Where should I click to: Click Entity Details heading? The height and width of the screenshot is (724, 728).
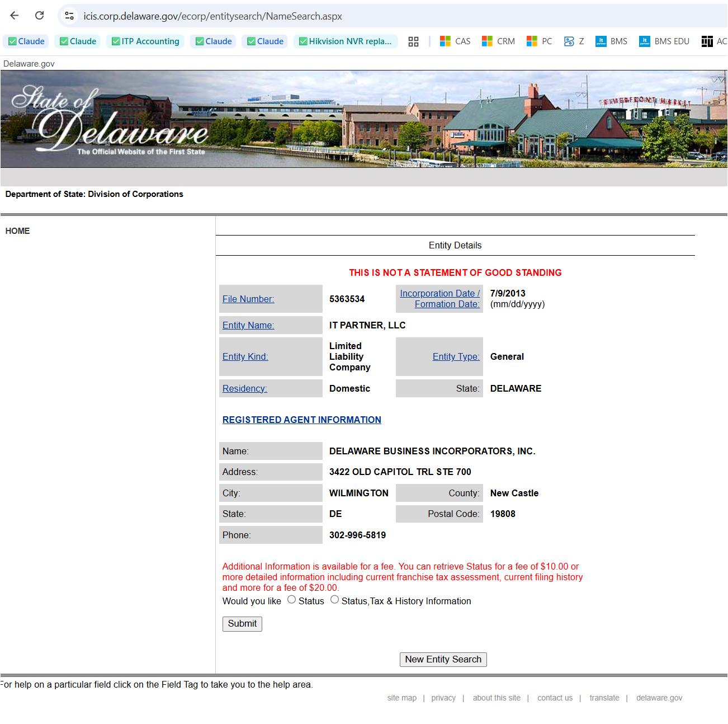(455, 245)
